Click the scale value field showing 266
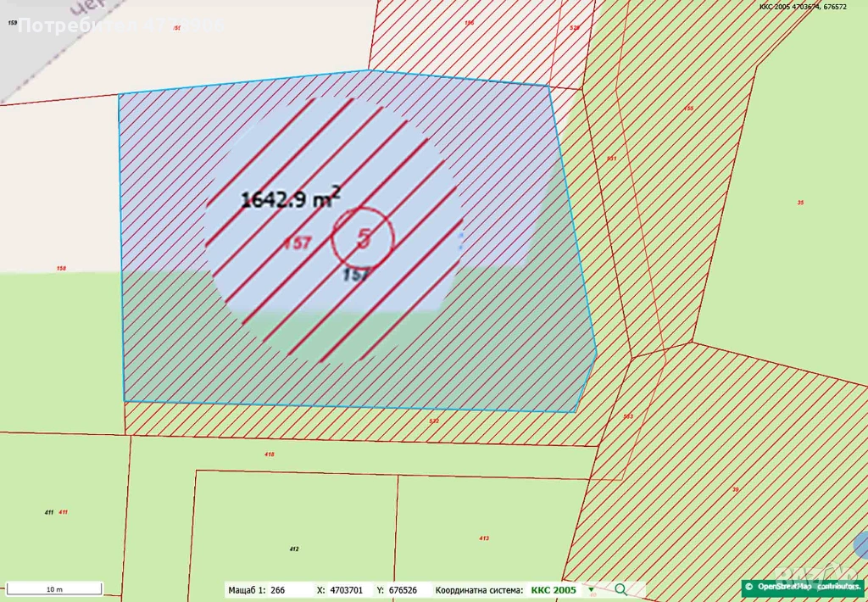The height and width of the screenshot is (602, 868). click(281, 590)
